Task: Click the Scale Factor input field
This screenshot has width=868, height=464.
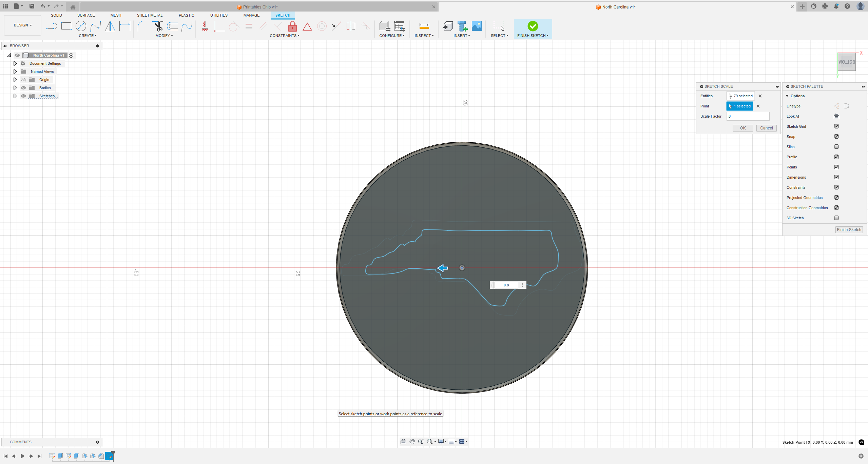Action: (747, 116)
